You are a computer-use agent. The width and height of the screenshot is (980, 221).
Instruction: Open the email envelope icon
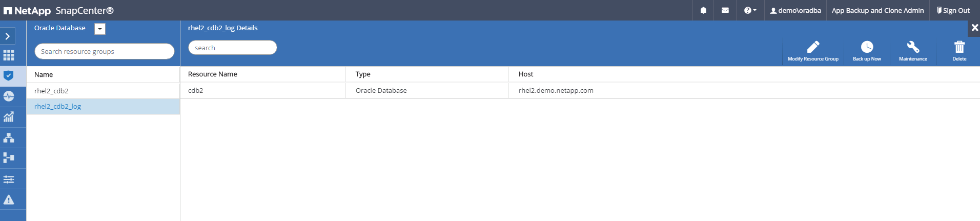point(725,10)
